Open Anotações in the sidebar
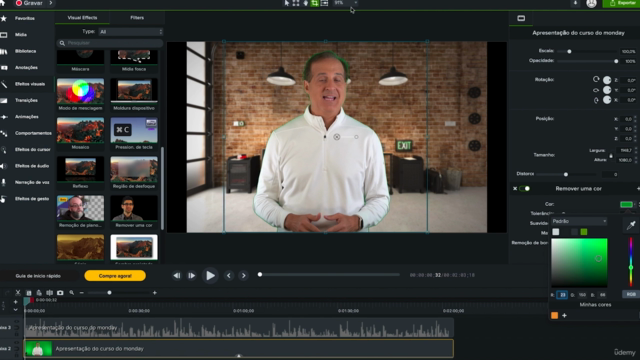Viewport: 640px width, 360px height. (27, 67)
